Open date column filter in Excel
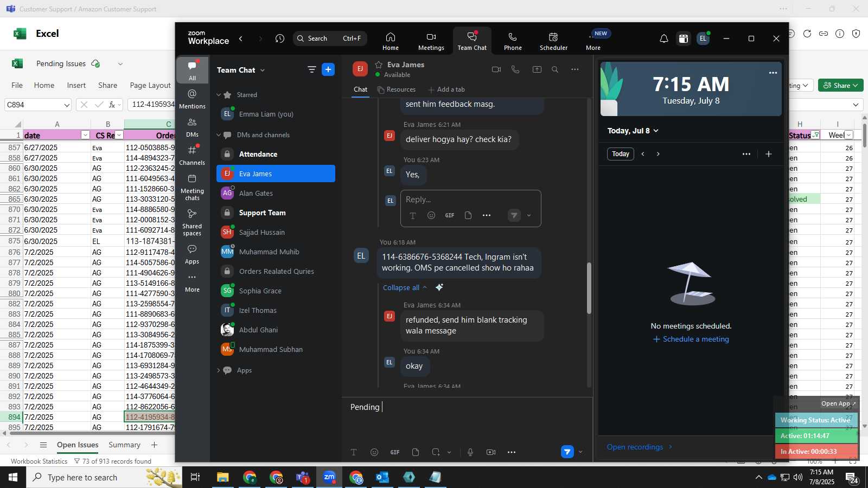This screenshot has width=868, height=488. coord(85,135)
